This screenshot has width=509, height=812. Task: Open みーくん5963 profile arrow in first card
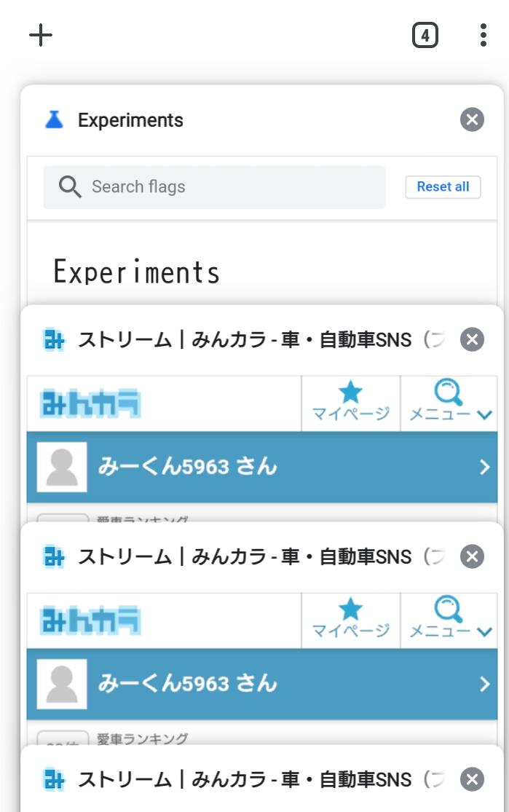pos(484,467)
